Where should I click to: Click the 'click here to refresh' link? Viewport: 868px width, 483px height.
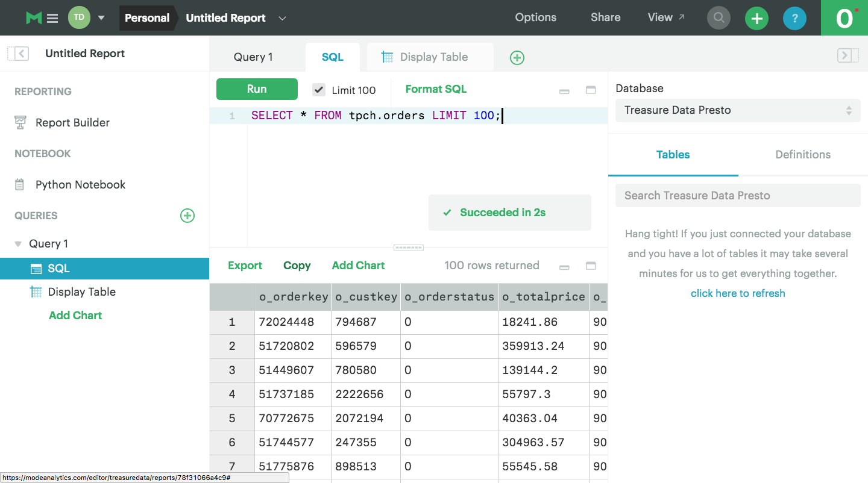coord(738,293)
